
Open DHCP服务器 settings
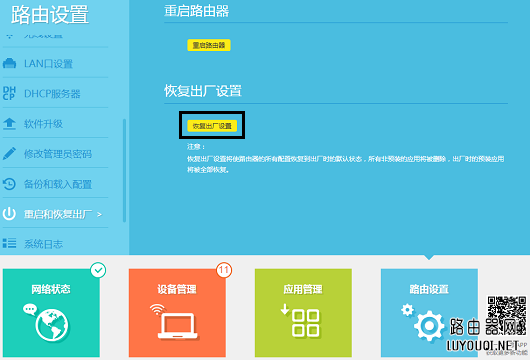[x=52, y=94]
